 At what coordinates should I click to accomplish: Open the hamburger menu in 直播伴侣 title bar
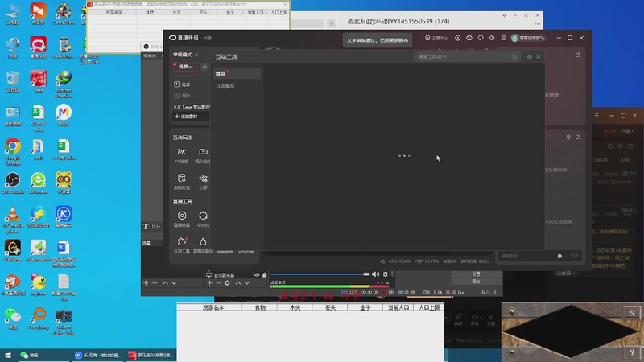[x=503, y=38]
